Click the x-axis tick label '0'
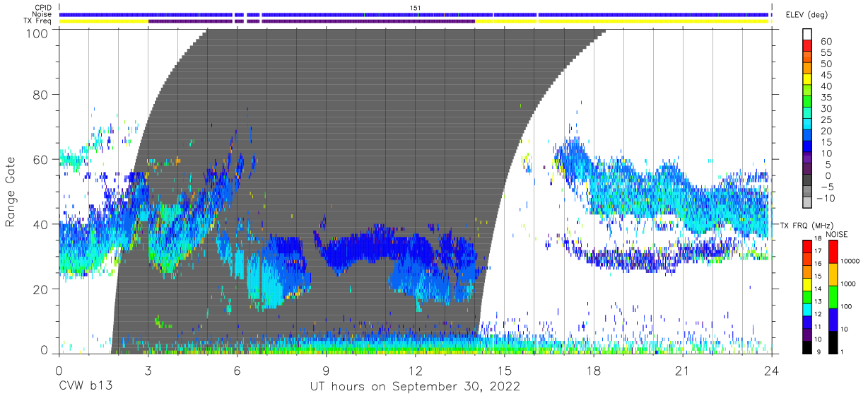Screen dimensions: 868x401 tap(59, 370)
